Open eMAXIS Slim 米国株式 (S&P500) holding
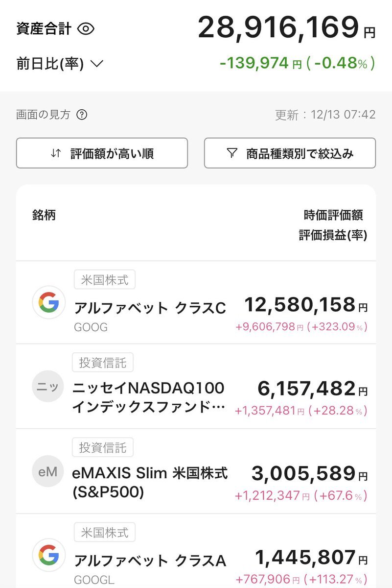 click(150, 483)
